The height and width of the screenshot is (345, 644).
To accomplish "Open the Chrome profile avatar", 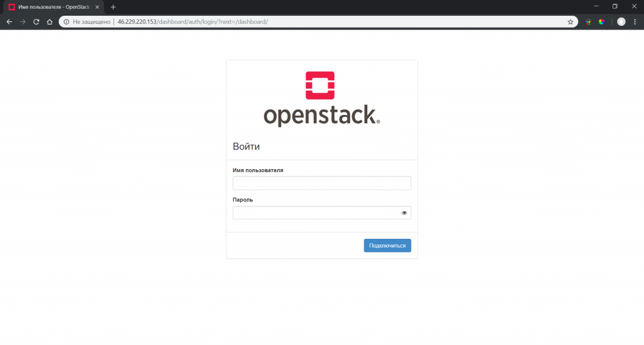I will click(621, 22).
